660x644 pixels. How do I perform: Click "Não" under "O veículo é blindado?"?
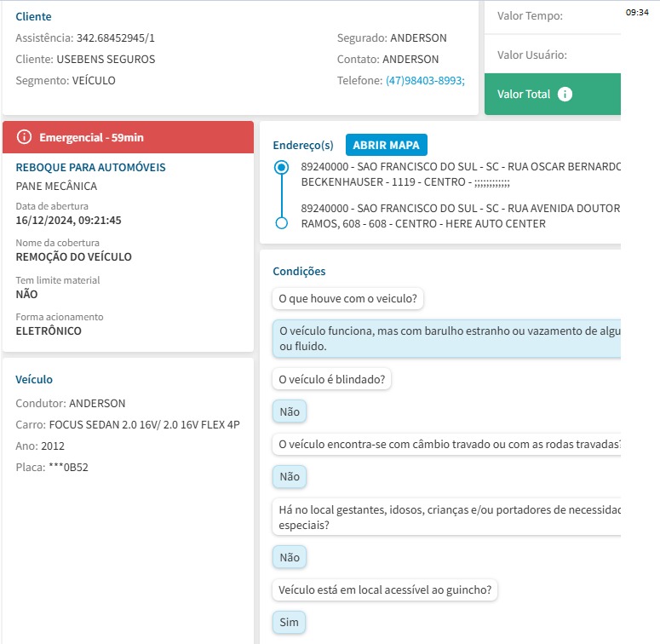pyautogui.click(x=289, y=411)
